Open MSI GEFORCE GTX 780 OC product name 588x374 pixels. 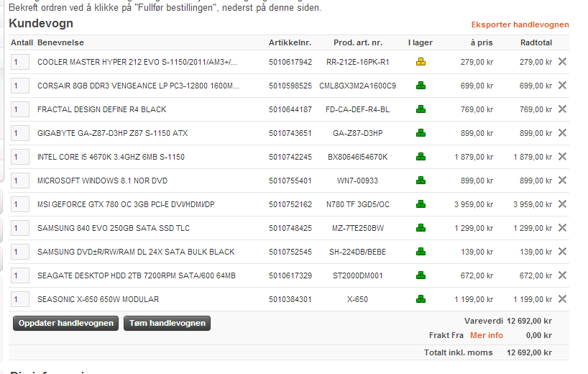coord(126,204)
